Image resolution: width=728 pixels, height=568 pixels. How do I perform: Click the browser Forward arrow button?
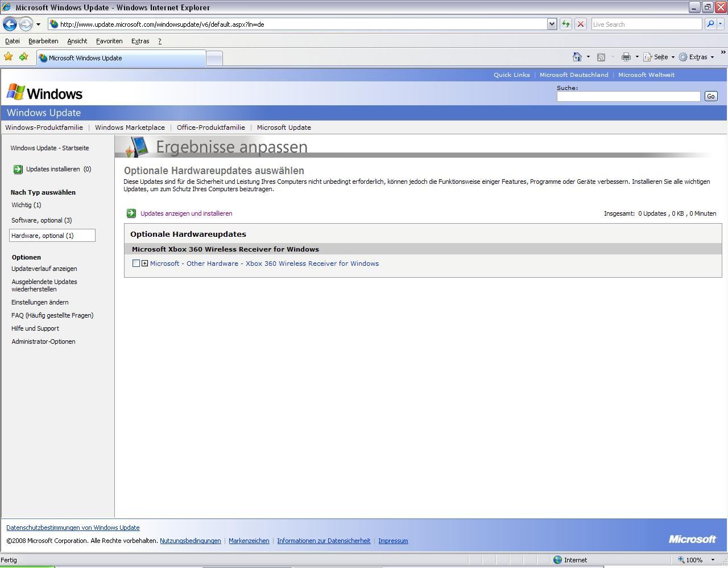tap(26, 24)
